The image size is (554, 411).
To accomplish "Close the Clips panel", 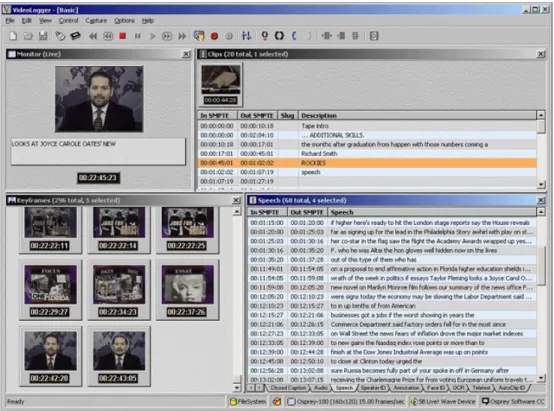I will (541, 54).
